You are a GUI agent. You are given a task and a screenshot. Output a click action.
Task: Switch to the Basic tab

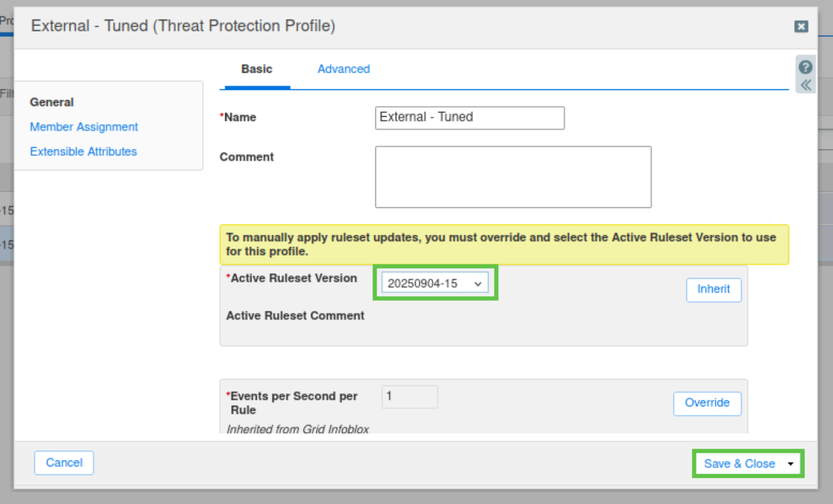coord(256,69)
